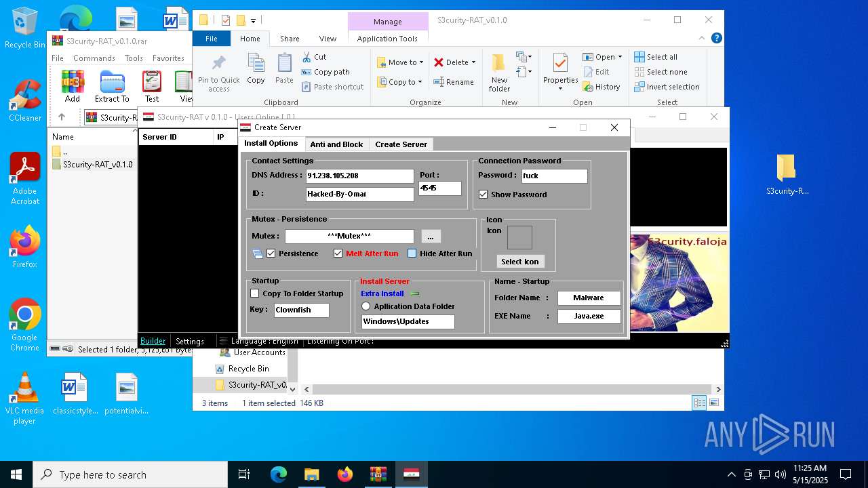Click the Rename ribbon icon

coord(439,82)
